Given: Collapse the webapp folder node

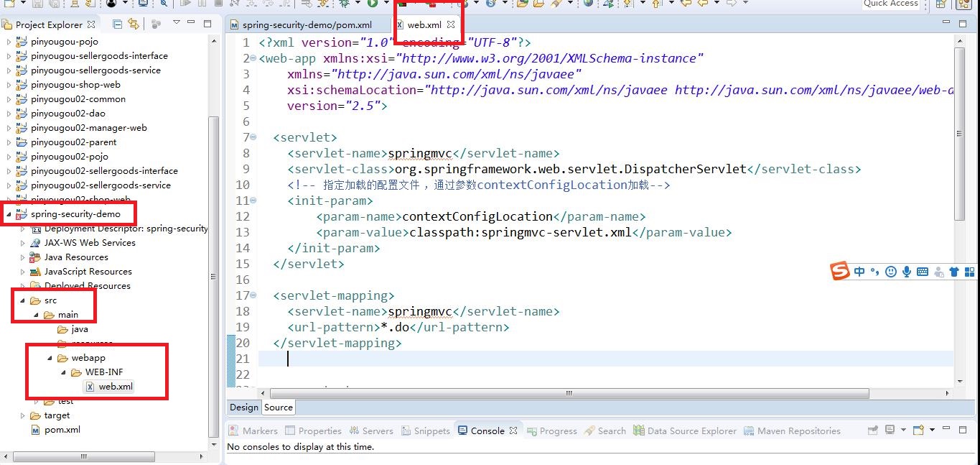Looking at the screenshot, I should [50, 358].
